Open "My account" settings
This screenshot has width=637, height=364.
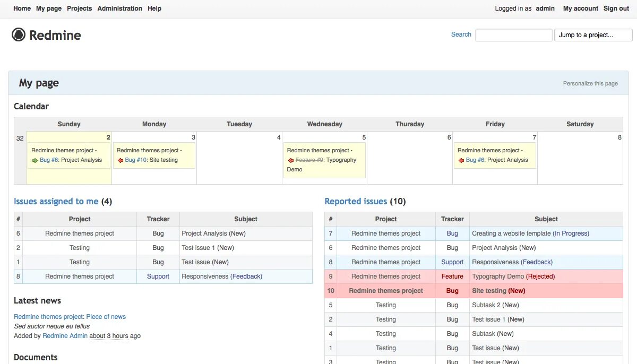tap(580, 8)
